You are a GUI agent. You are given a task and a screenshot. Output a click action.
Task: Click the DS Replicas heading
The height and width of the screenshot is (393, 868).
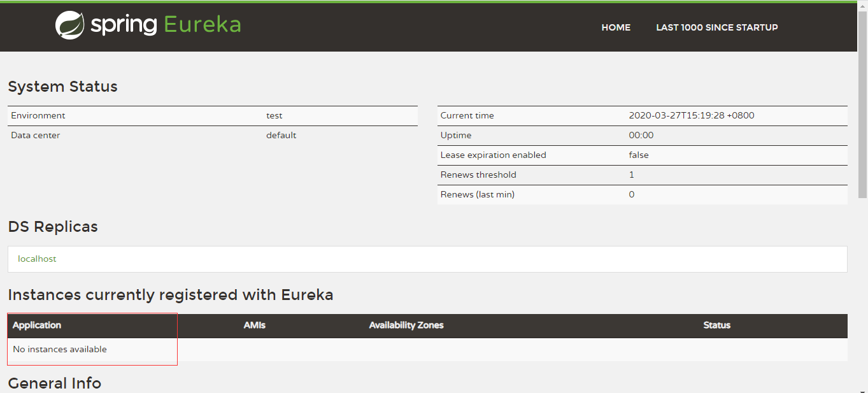[x=53, y=227]
